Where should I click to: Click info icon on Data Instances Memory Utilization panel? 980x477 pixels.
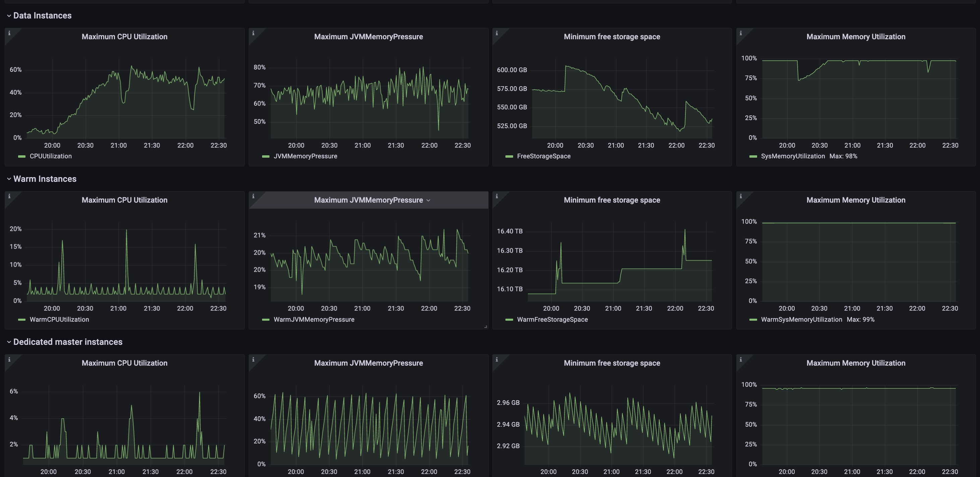tap(740, 33)
